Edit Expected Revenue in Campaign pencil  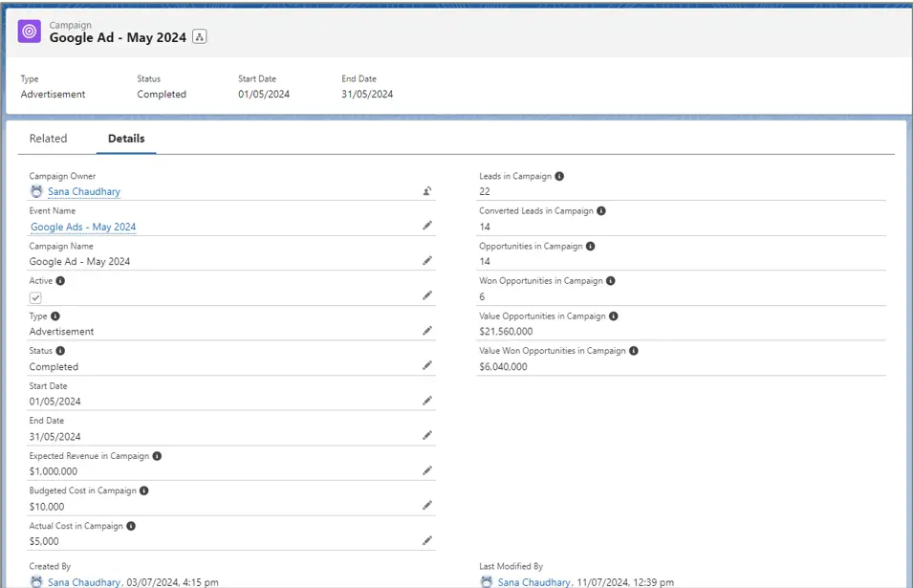[427, 470]
